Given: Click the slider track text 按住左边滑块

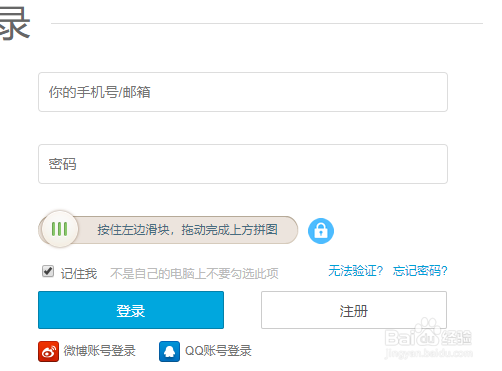Looking at the screenshot, I should [x=133, y=230].
